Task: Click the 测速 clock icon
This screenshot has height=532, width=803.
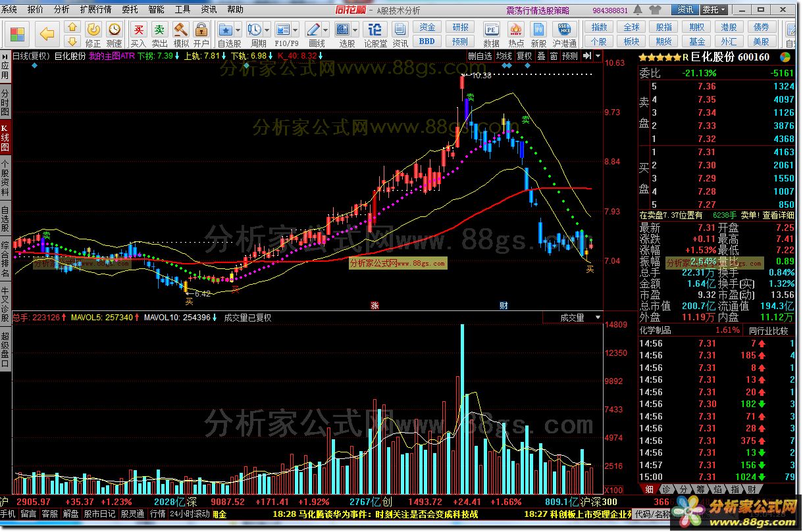Action: click(115, 29)
